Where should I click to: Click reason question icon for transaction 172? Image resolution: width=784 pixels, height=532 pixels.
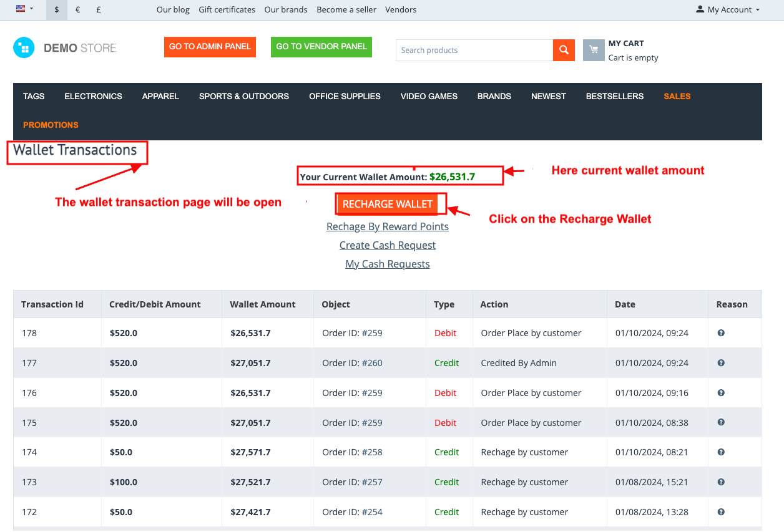[721, 512]
